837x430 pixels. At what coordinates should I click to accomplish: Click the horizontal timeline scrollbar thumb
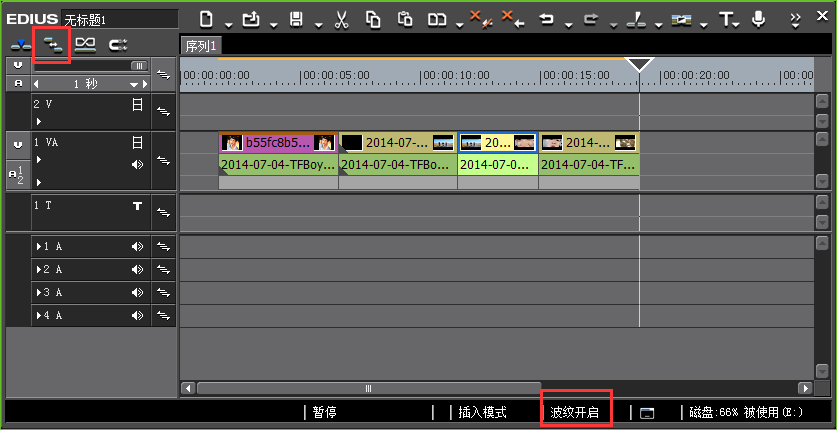click(x=369, y=388)
